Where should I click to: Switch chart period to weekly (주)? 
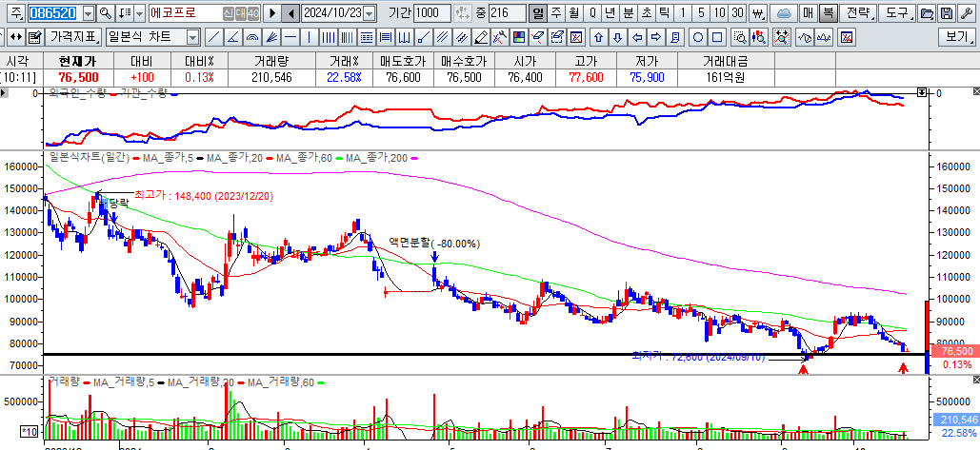[x=555, y=13]
